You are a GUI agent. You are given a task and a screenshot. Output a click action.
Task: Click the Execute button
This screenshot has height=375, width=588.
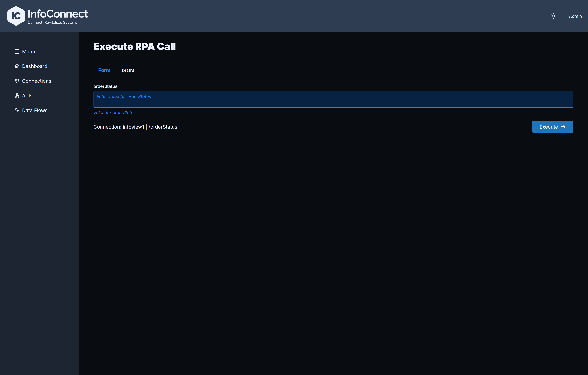point(552,127)
